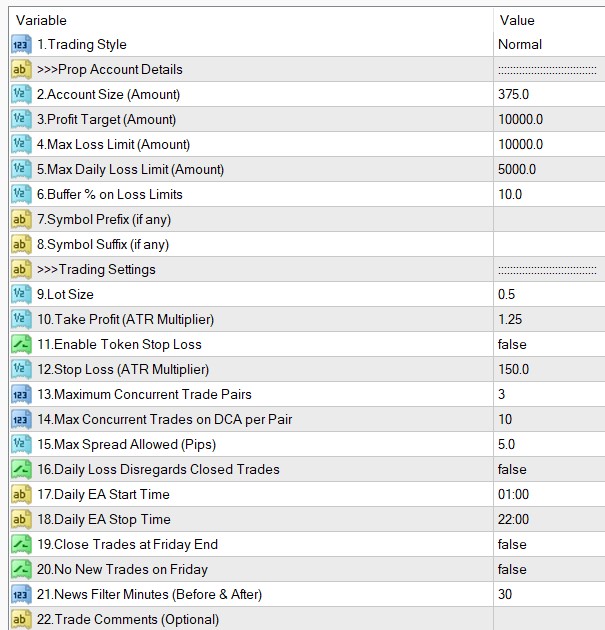
Task: Click the integer icon beside Maximum Concurrent Trade Pairs
Action: click(21, 394)
